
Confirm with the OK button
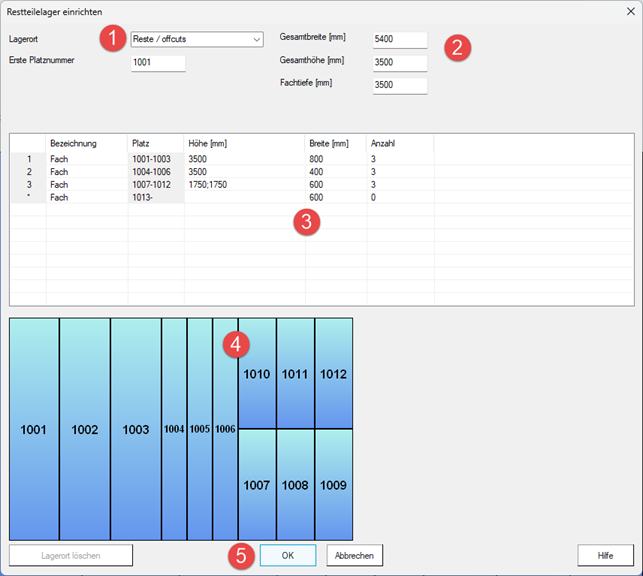point(288,556)
